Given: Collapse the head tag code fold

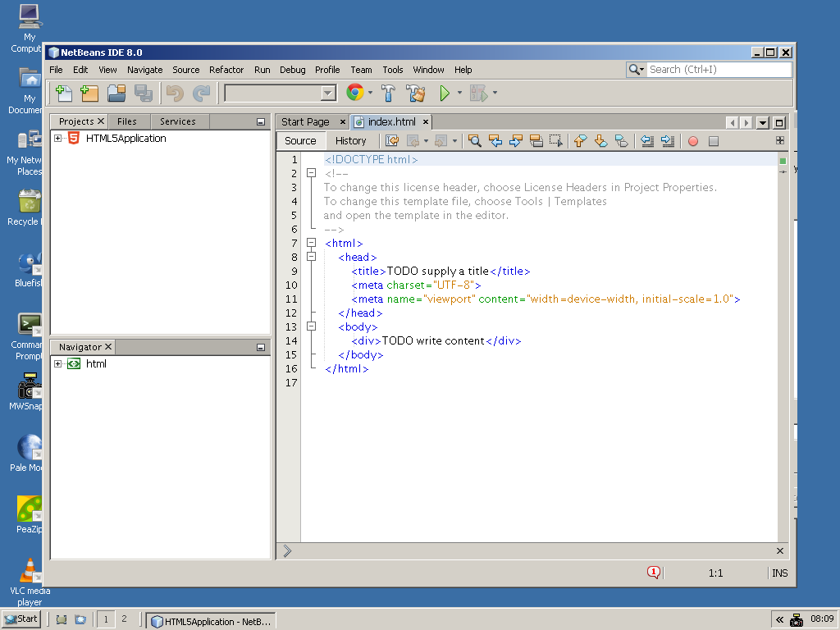Looking at the screenshot, I should tap(311, 257).
